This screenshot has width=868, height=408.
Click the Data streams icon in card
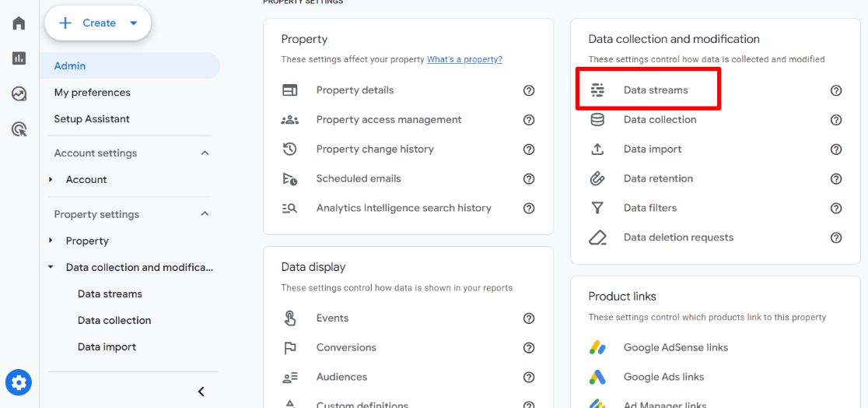[x=597, y=90]
